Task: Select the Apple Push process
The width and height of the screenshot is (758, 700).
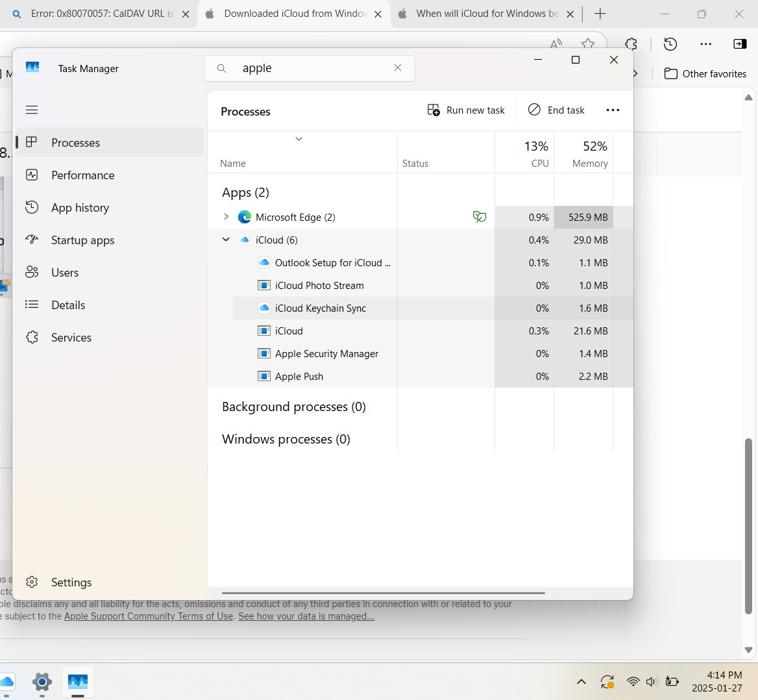Action: pyautogui.click(x=299, y=377)
